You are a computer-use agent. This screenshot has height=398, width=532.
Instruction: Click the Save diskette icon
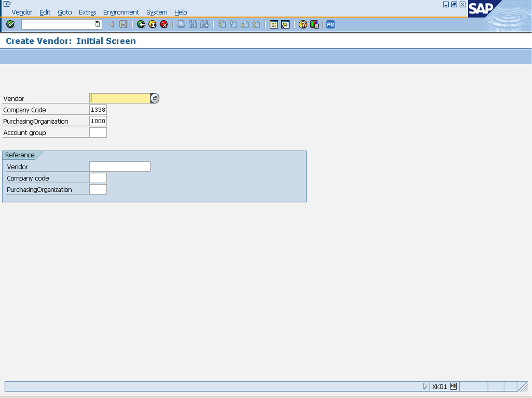(x=123, y=24)
